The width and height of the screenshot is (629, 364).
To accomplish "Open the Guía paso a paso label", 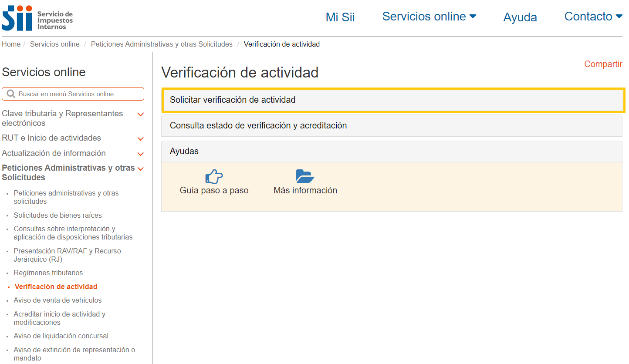I will tap(214, 190).
